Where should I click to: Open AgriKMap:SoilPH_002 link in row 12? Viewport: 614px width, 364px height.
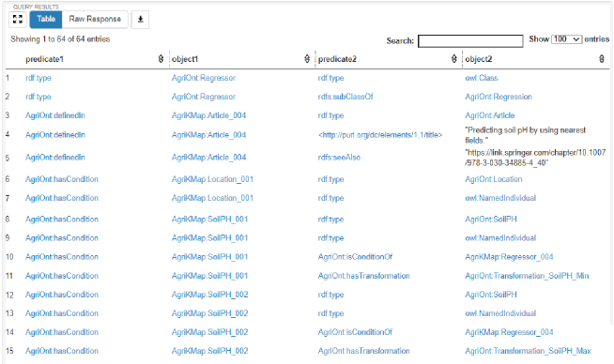210,295
